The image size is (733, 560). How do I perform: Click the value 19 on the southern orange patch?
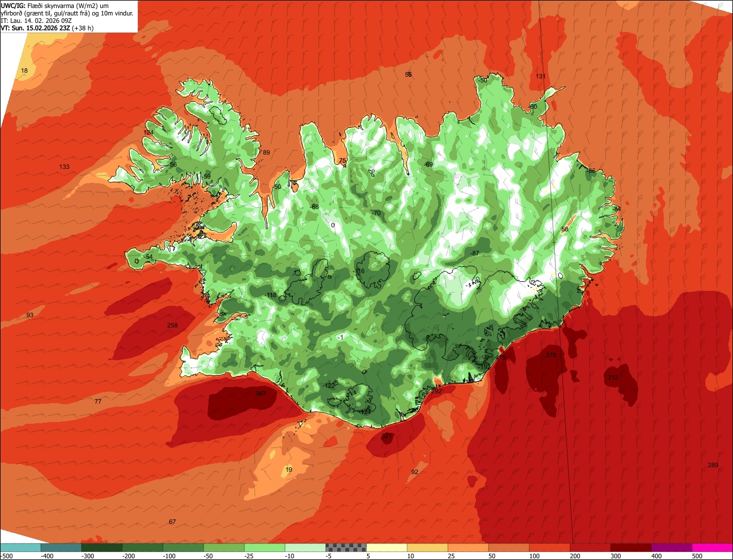289,470
